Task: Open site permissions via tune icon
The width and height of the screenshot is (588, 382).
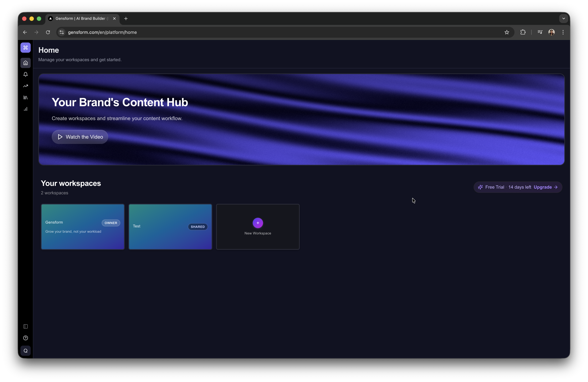Action: [x=61, y=32]
